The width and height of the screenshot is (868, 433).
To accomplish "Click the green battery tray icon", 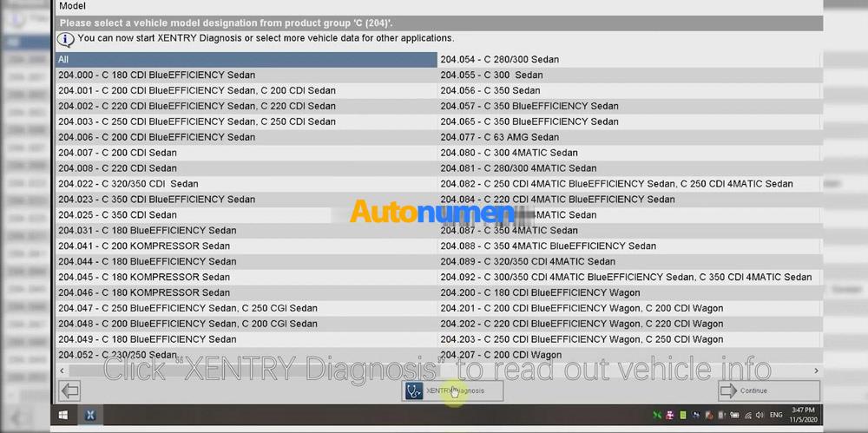I will 683,415.
